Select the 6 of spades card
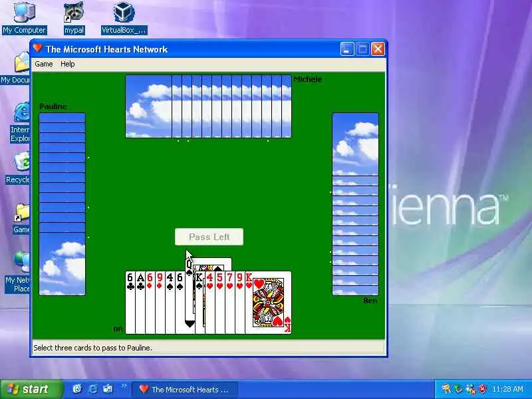 point(180,303)
